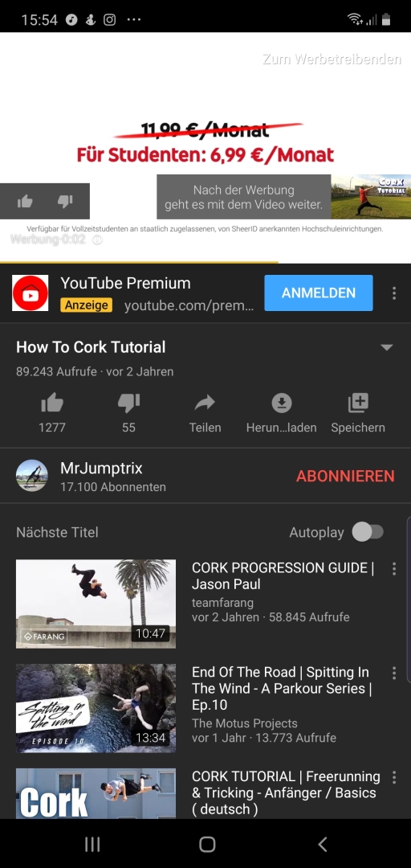Expand the video description arrow

[387, 348]
